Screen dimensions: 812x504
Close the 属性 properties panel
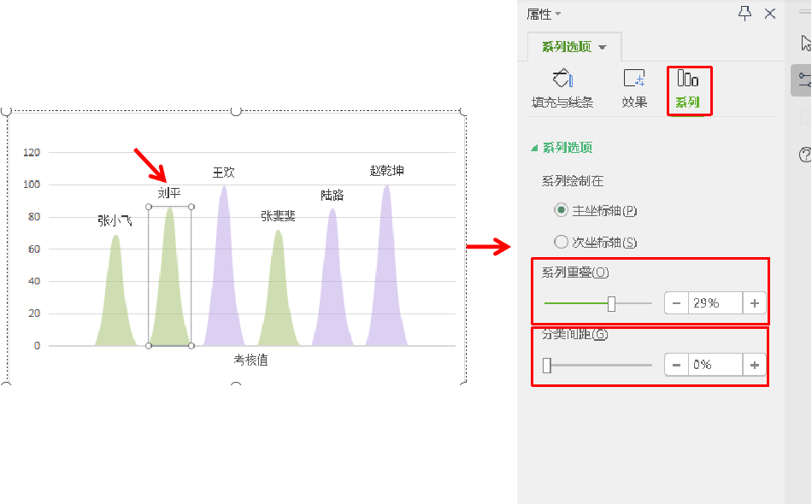[x=770, y=14]
